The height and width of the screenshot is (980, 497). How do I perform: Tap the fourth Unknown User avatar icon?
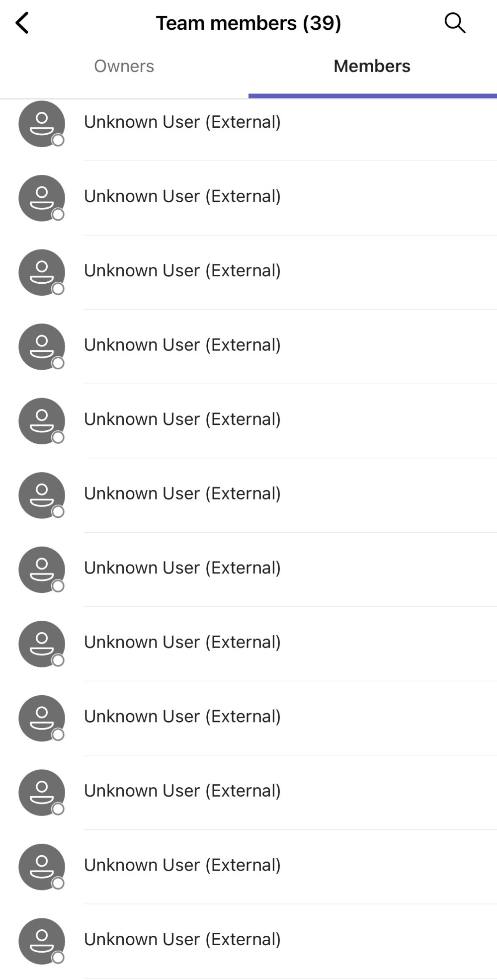click(42, 346)
